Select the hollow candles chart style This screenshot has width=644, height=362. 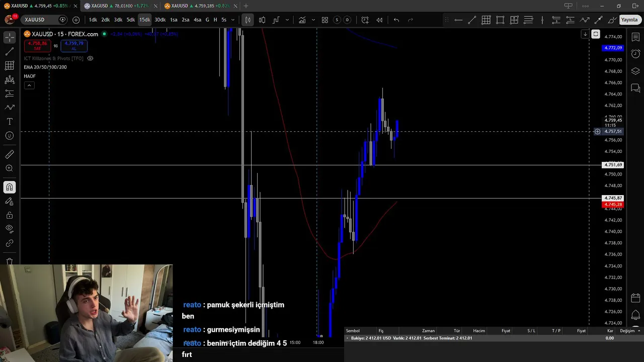coord(262,20)
